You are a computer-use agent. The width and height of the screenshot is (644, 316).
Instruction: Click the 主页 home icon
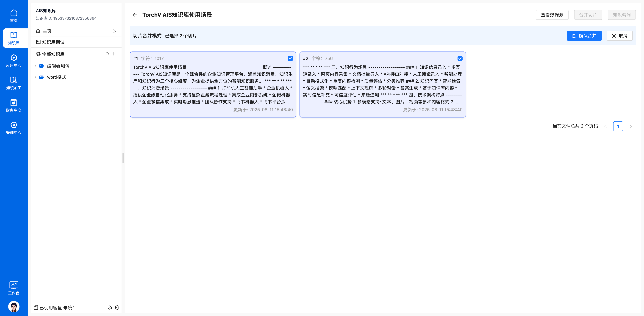pyautogui.click(x=38, y=31)
